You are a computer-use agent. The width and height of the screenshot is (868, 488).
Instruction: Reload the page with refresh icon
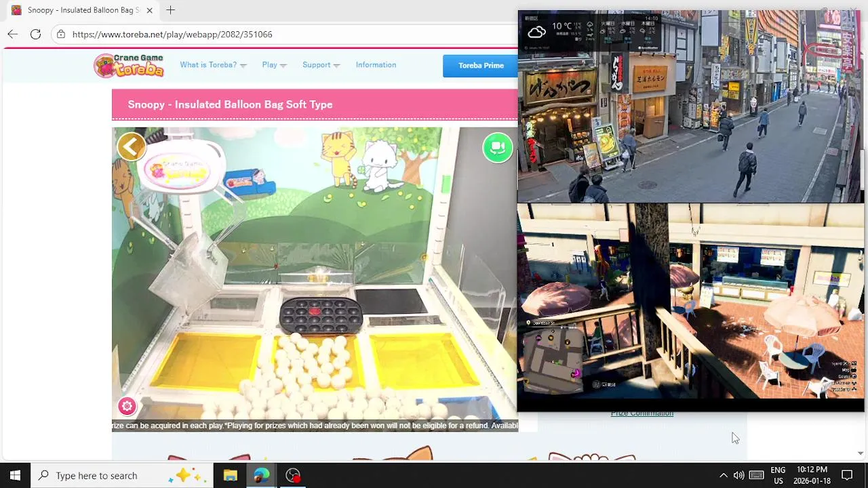(x=35, y=34)
